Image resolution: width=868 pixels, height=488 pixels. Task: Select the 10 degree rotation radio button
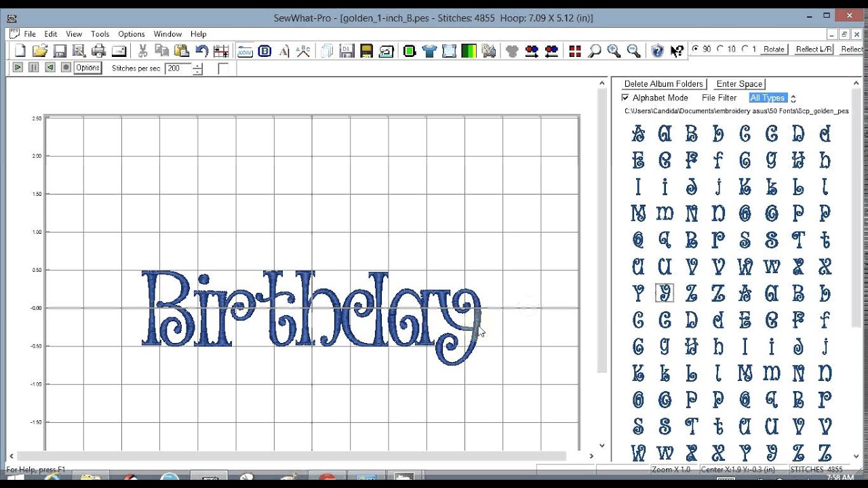(721, 49)
